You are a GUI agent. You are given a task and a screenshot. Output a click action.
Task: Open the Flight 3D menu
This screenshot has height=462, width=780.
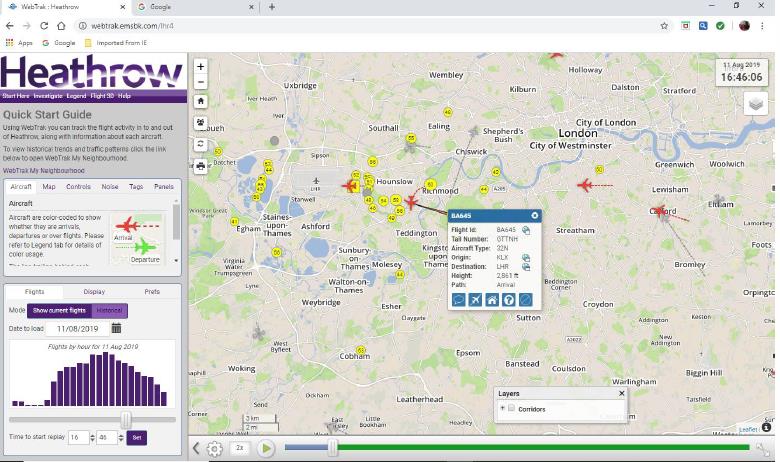[102, 96]
